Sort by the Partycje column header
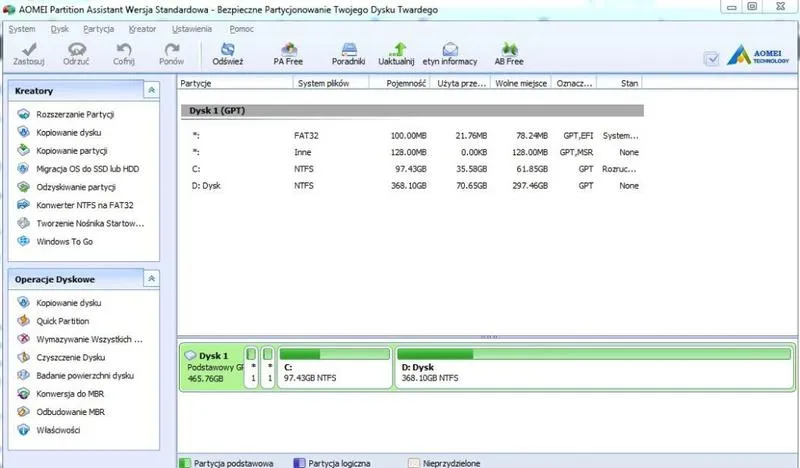 click(235, 83)
